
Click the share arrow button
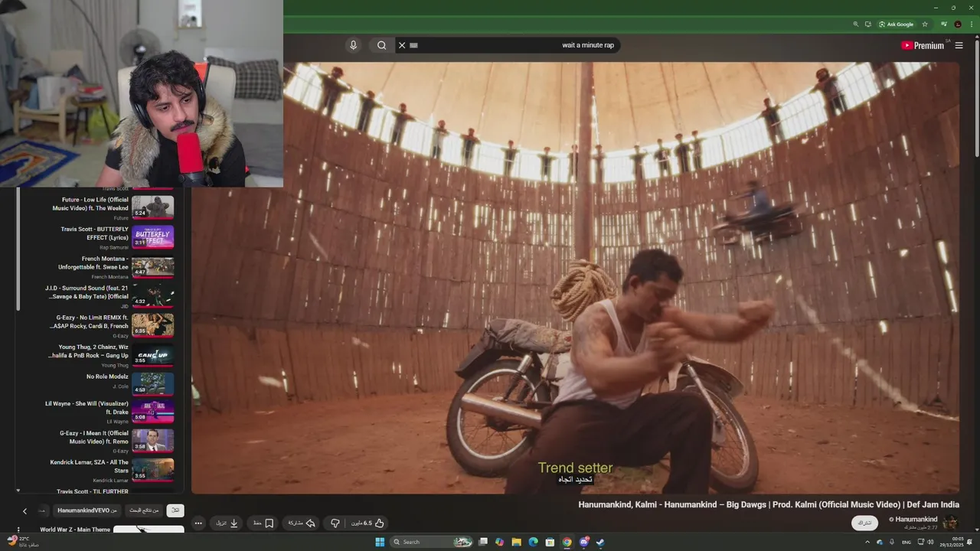tap(301, 523)
